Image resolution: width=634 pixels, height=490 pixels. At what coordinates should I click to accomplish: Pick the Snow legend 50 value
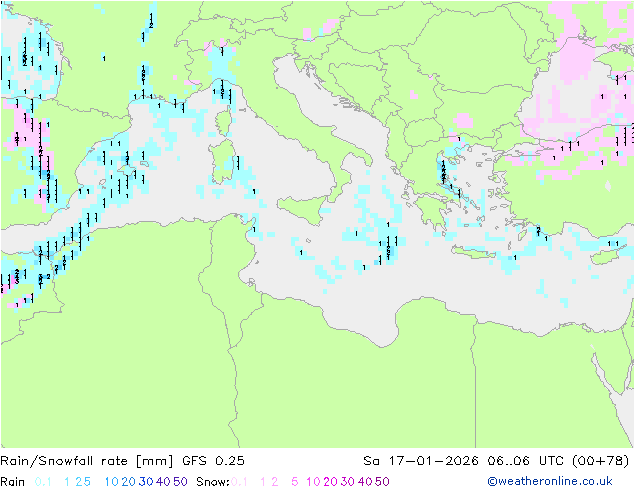[383, 482]
